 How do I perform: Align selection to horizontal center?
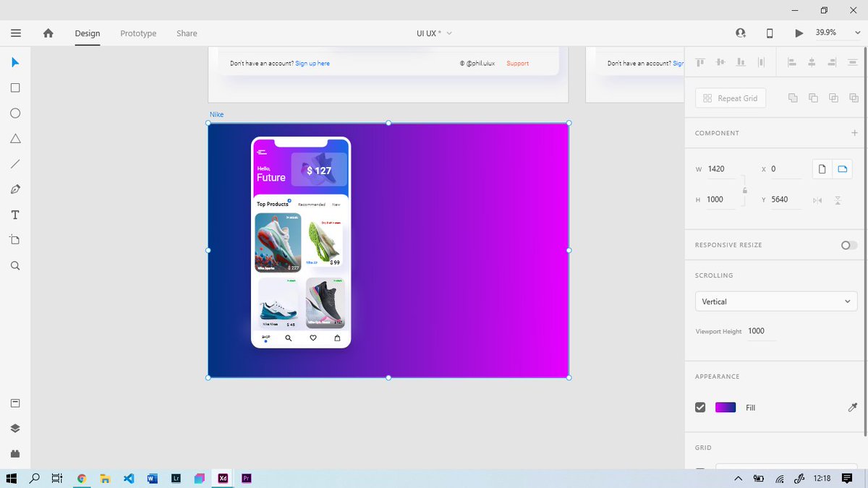click(x=812, y=62)
